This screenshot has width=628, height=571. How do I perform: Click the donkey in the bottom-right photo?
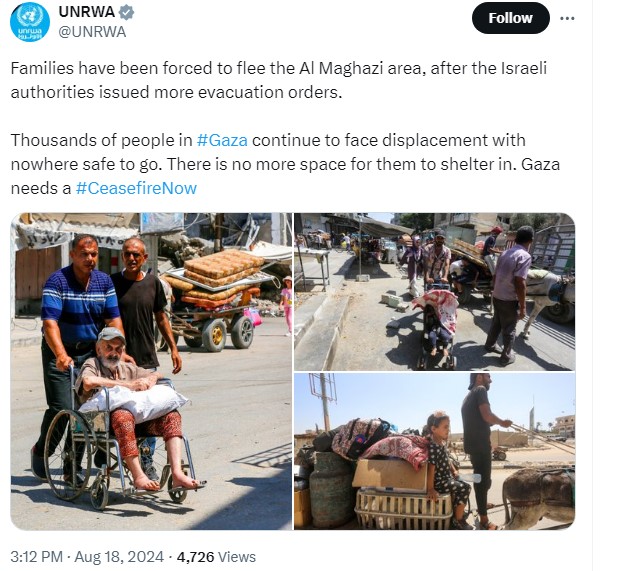[x=538, y=497]
